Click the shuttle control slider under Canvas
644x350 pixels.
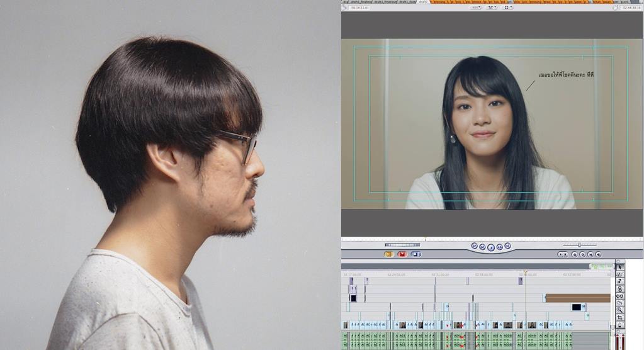coord(402,245)
